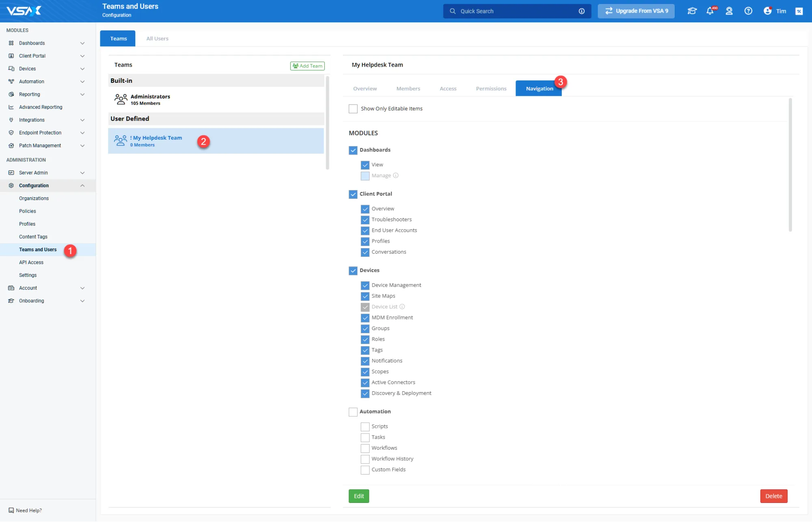This screenshot has height=522, width=812.
Task: Click the info icon beside Device List
Action: click(x=402, y=306)
